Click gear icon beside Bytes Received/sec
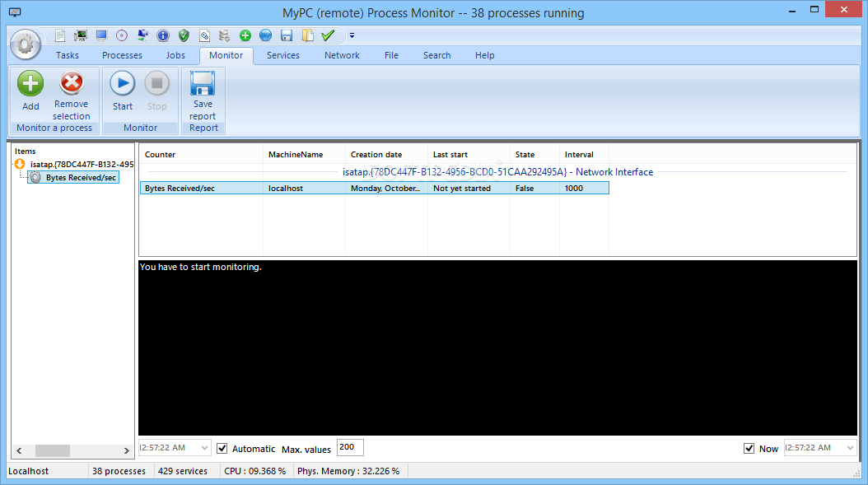Image resolution: width=868 pixels, height=485 pixels. coord(35,178)
